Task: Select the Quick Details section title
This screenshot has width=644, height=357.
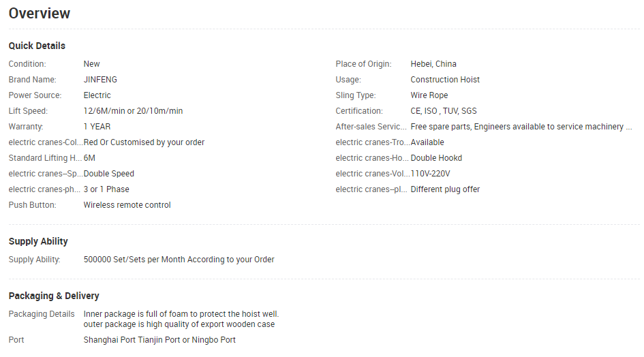Action: coord(37,46)
